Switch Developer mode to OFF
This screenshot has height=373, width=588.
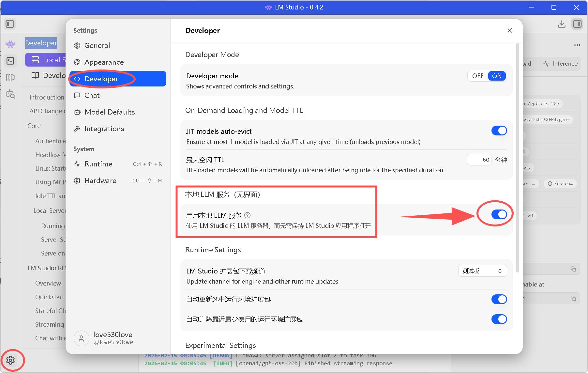(478, 76)
